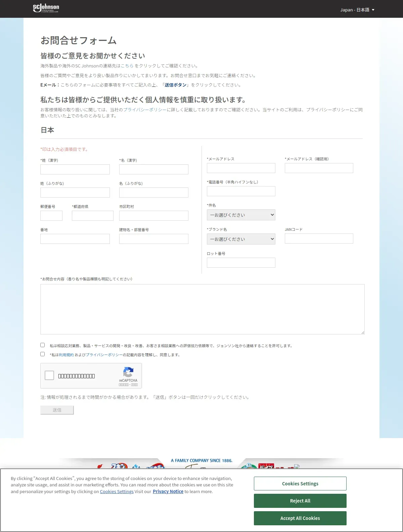Click the こちら overseas contact link

[127, 66]
